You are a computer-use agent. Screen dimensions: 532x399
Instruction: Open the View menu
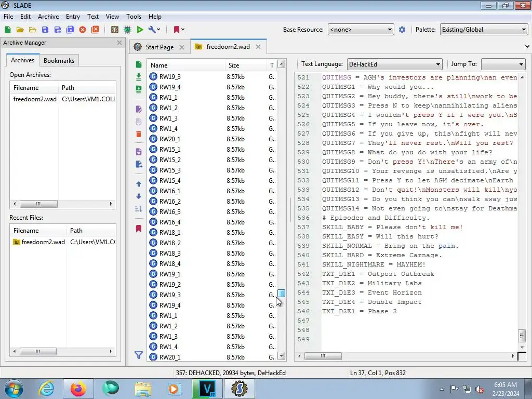112,16
